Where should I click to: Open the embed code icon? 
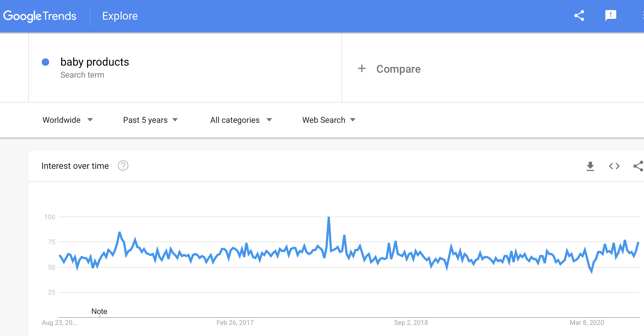tap(614, 166)
